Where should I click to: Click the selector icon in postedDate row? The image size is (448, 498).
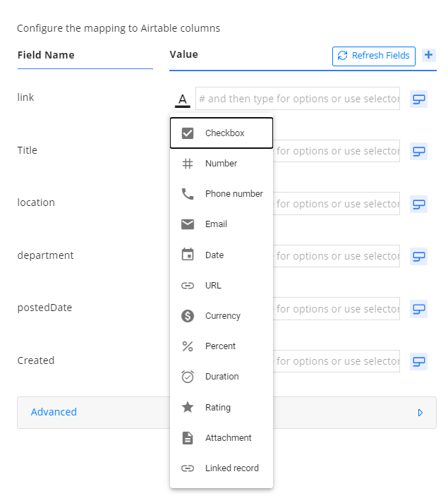(x=418, y=309)
